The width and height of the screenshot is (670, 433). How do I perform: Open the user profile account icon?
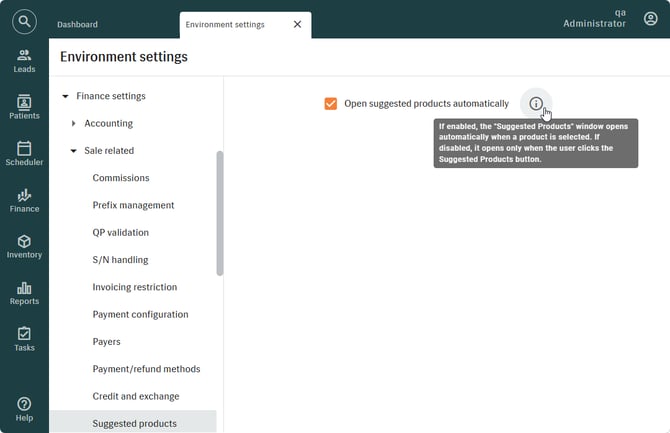point(651,18)
